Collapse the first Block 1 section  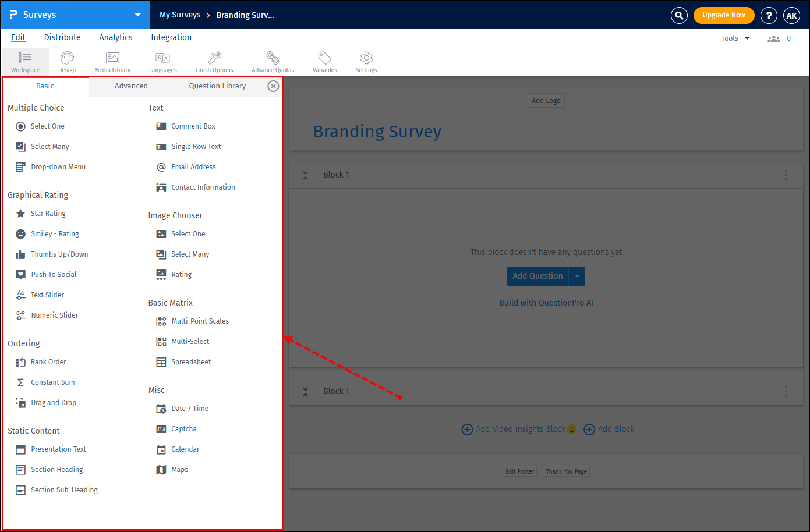point(305,174)
